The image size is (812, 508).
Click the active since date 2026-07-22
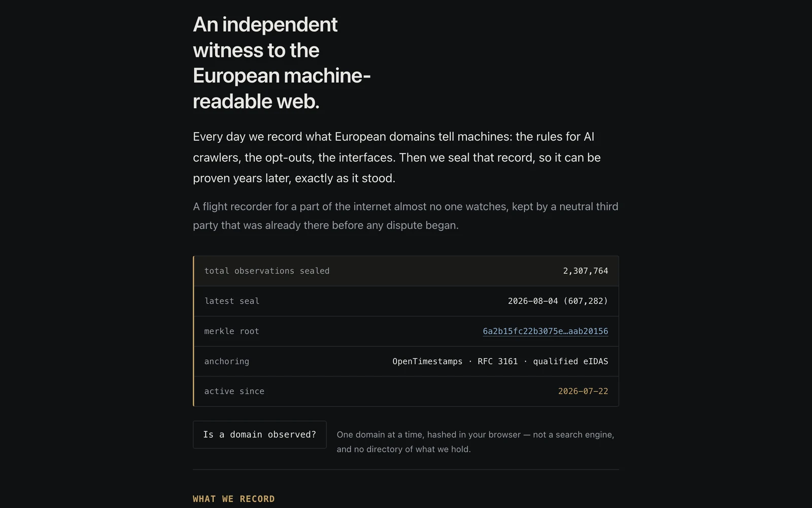click(583, 391)
